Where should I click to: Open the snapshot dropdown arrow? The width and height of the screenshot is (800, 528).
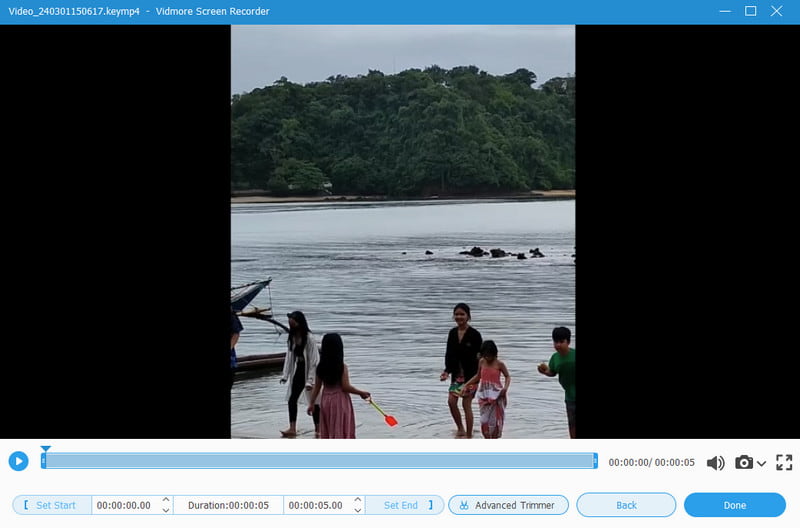coord(762,464)
